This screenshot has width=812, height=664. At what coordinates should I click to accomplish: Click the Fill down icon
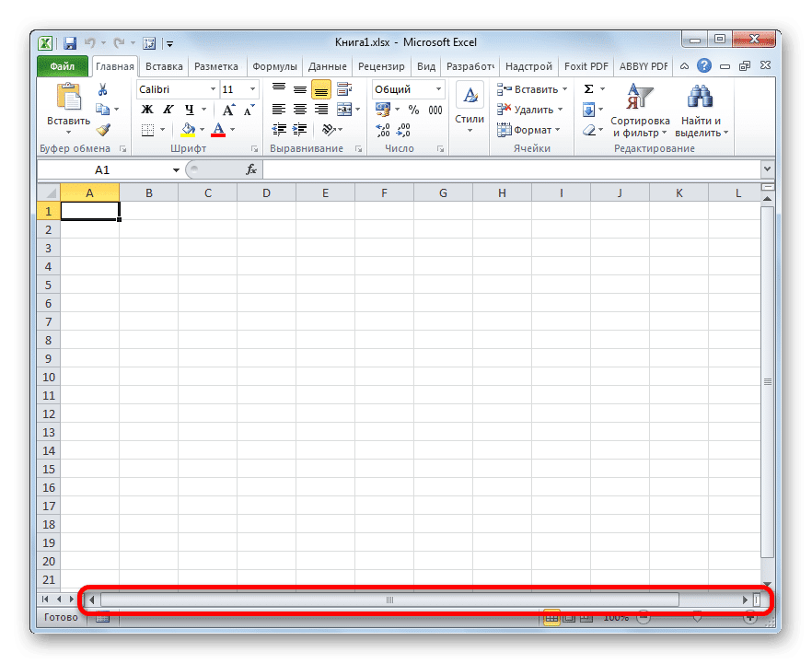tap(589, 110)
